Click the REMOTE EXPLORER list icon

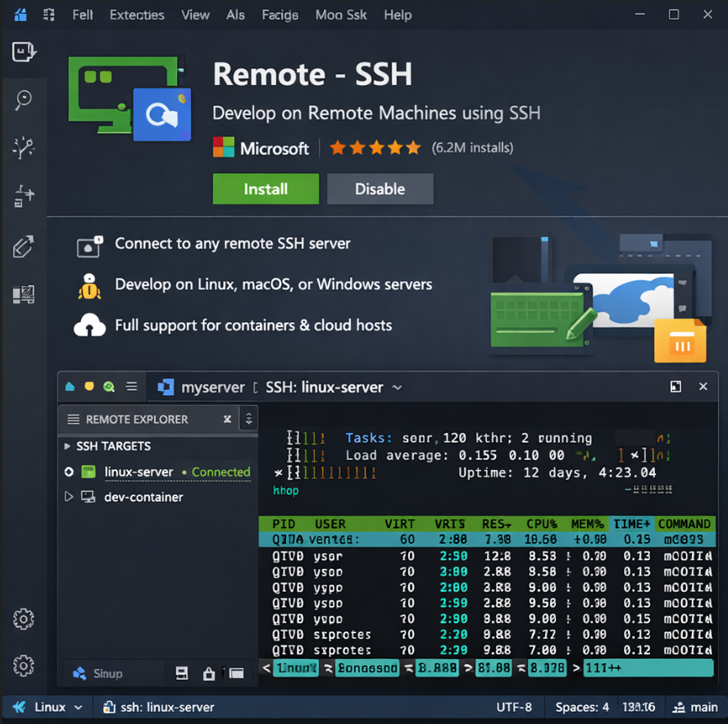click(x=73, y=419)
